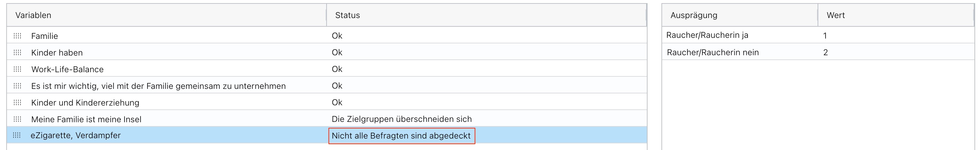980x150 pixels.
Task: Click drag handle icon beside Familie
Action: click(x=17, y=36)
